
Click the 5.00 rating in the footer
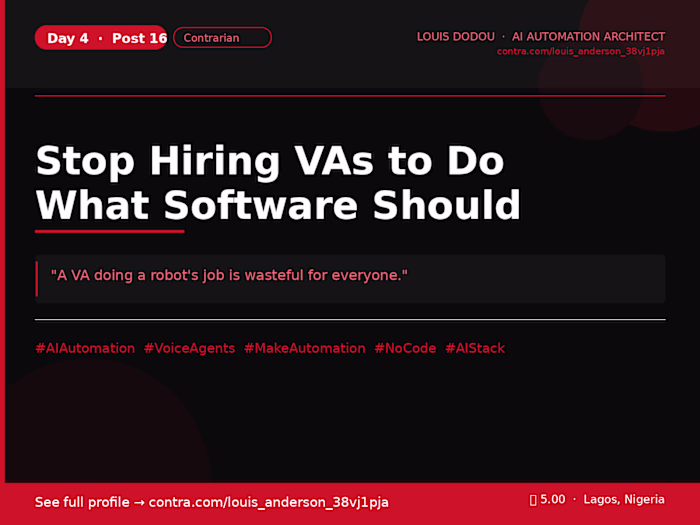coord(547,500)
